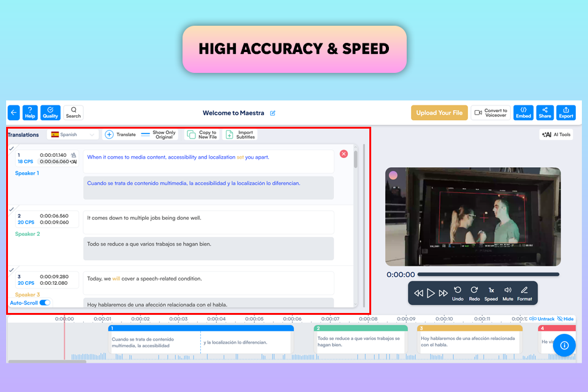The height and width of the screenshot is (392, 588).
Task: Click the '18 CPS' value of subtitle 1
Action: pyautogui.click(x=26, y=162)
